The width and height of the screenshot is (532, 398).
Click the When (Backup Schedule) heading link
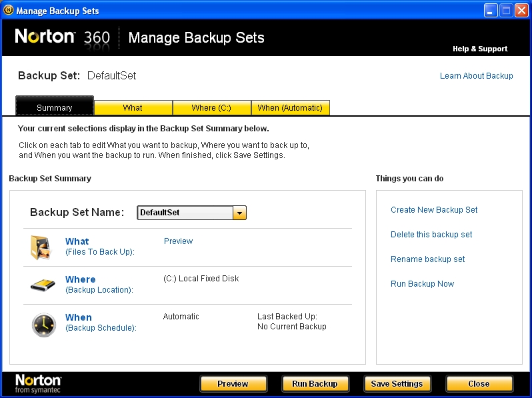101,323
